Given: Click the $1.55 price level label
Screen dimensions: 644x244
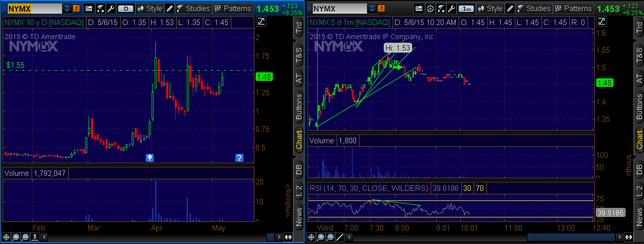Looking at the screenshot, I should pyautogui.click(x=15, y=65).
